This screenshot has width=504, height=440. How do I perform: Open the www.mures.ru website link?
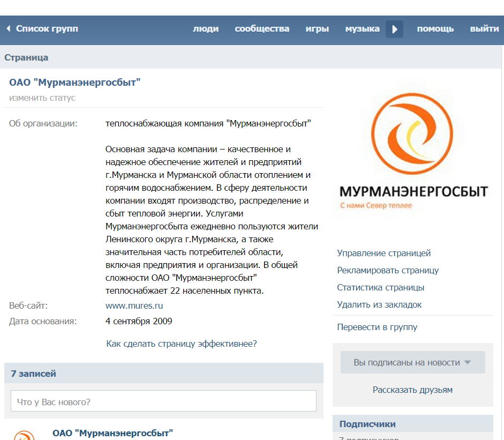(x=134, y=305)
